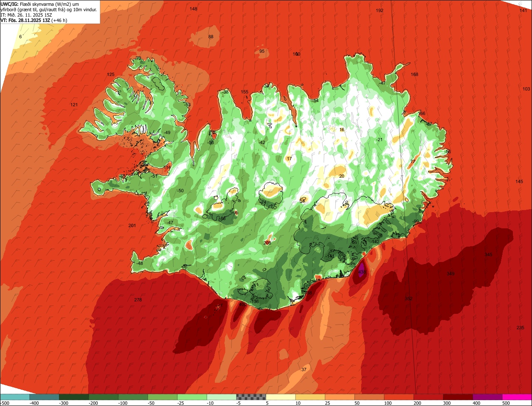Click the flux value -99 on the map
This screenshot has width=532, height=406.
coord(416,221)
